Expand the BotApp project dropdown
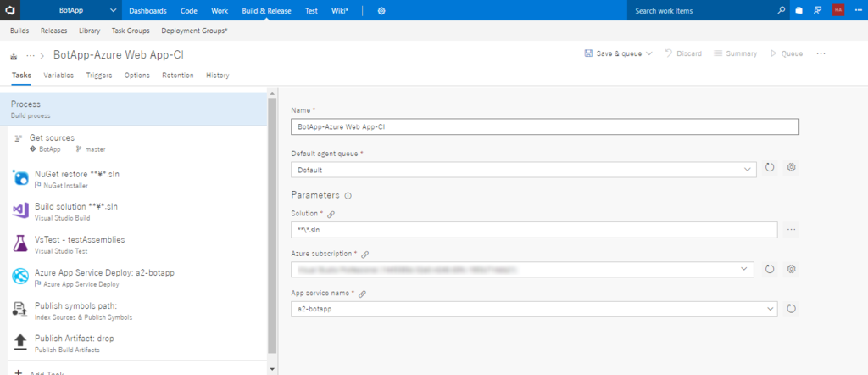The image size is (868, 375). (x=114, y=10)
